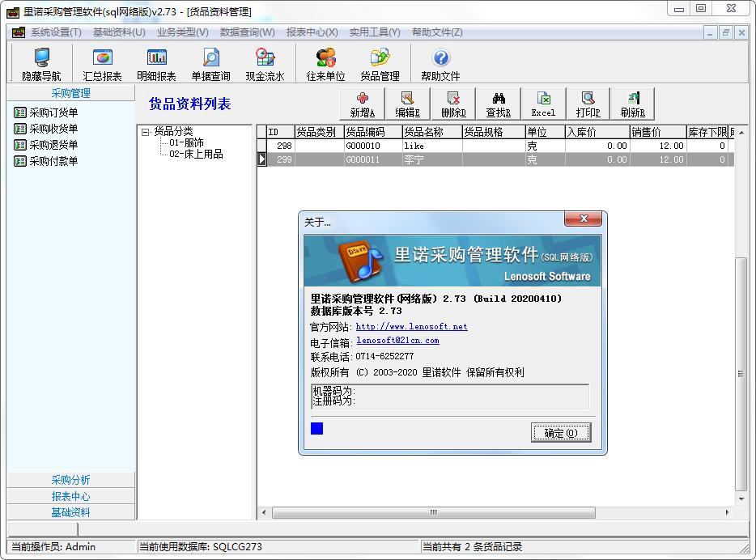Restore the inner 货品资料管理 child window

click(x=725, y=32)
